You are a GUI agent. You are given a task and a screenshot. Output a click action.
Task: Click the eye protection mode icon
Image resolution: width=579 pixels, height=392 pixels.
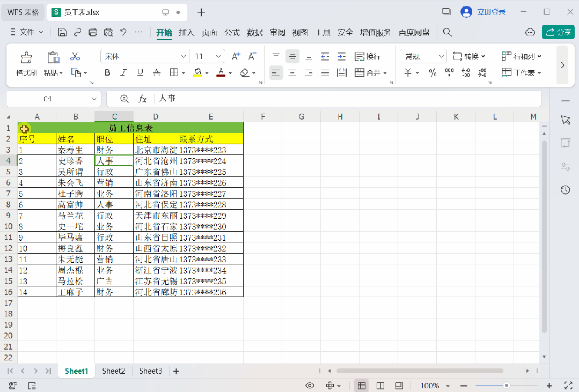coord(310,386)
